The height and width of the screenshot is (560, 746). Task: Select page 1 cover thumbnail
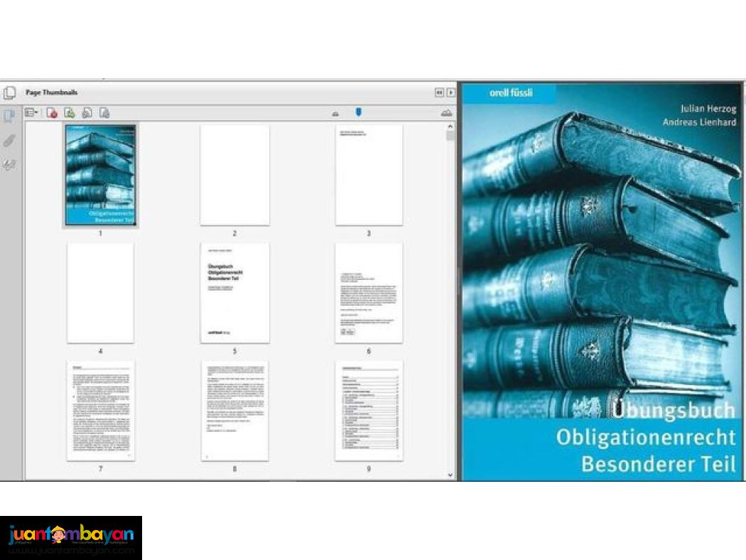[100, 175]
